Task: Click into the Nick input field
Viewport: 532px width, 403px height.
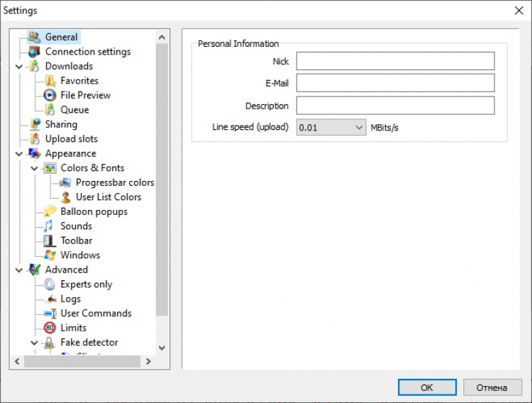Action: click(x=395, y=61)
